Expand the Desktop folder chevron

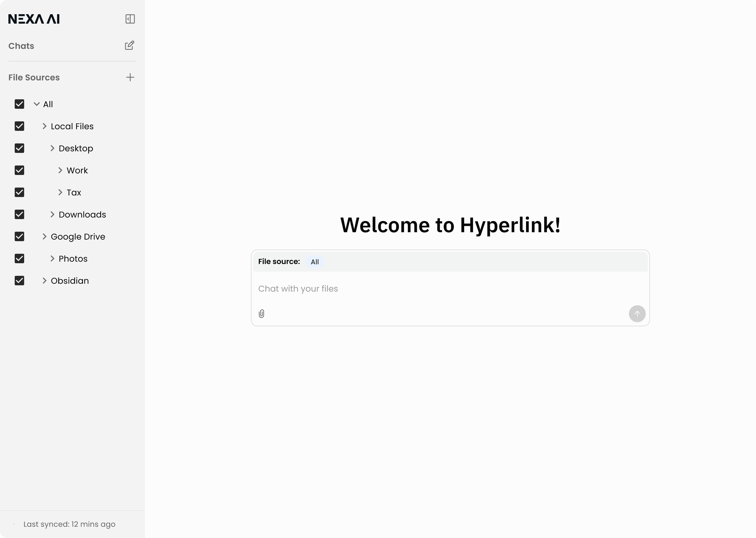(52, 148)
